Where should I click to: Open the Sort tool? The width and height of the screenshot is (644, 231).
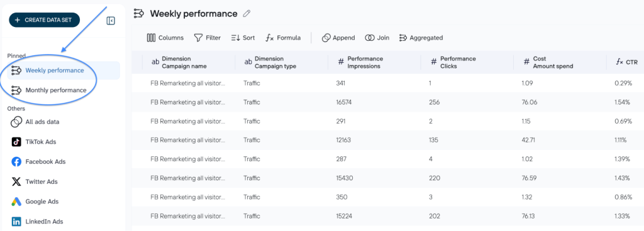pyautogui.click(x=243, y=38)
